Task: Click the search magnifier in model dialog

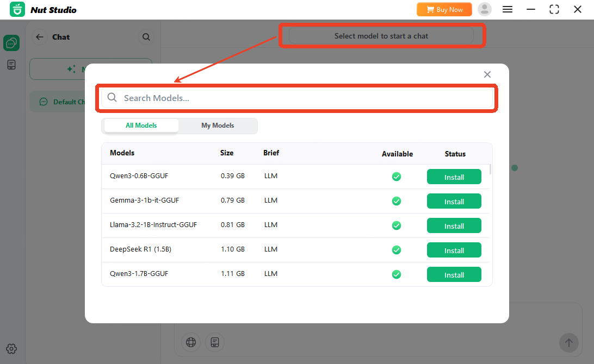Action: [x=112, y=98]
